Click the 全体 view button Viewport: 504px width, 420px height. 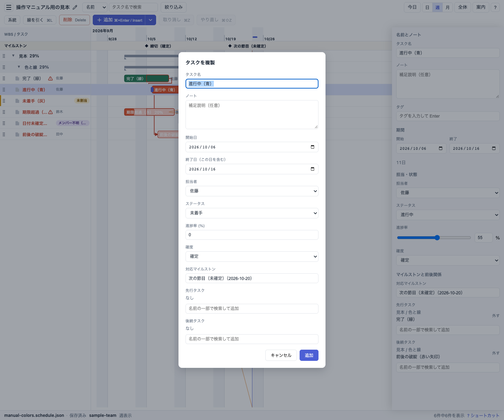click(x=463, y=7)
